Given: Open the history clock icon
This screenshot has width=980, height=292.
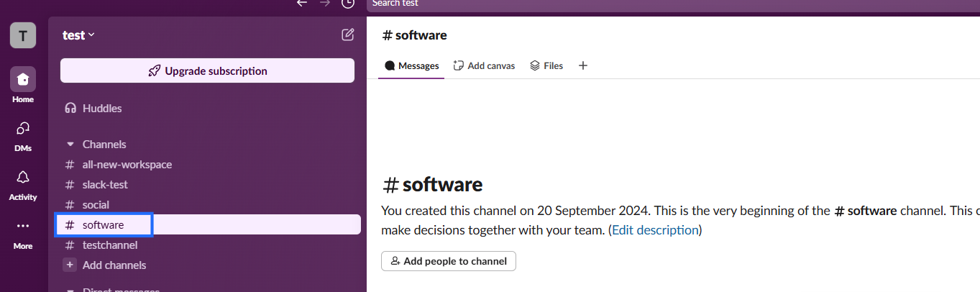Looking at the screenshot, I should pyautogui.click(x=348, y=3).
